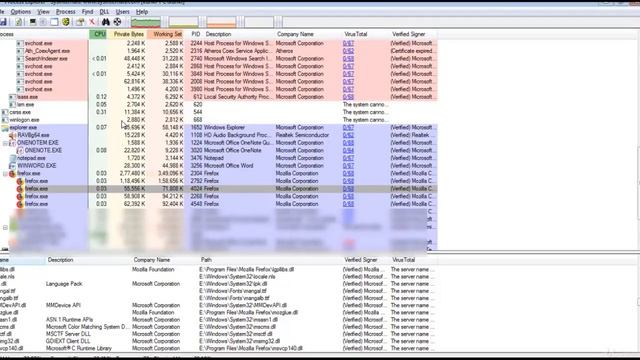Collapse the ONENOTEM.EXE tree node
Viewport: 640px width, 360px height.
coord(5,143)
